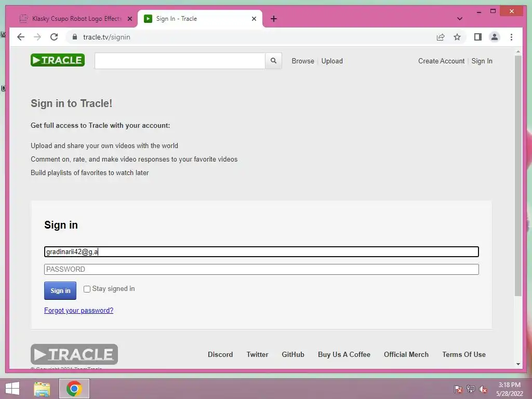Viewport: 532px width, 399px height.
Task: Open a new tab with the plus button
Action: (x=274, y=19)
